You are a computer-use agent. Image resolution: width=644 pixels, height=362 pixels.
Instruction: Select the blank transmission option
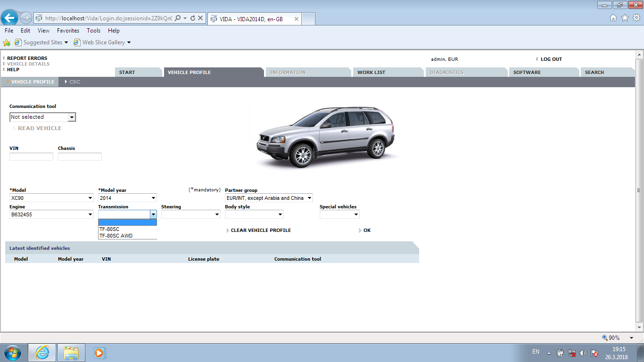point(127,222)
